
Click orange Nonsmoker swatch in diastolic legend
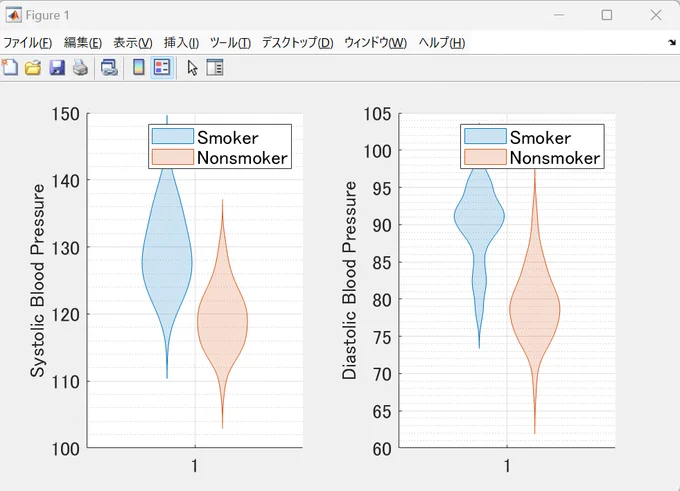(x=485, y=157)
